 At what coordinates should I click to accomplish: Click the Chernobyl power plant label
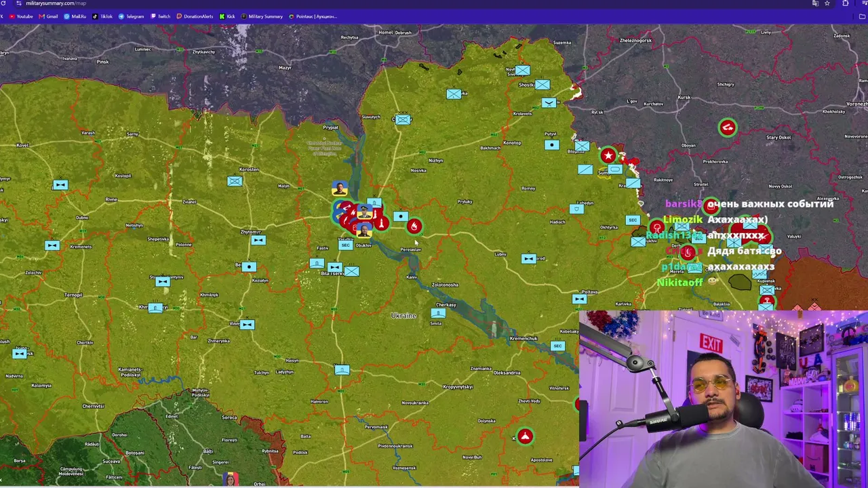tap(325, 148)
